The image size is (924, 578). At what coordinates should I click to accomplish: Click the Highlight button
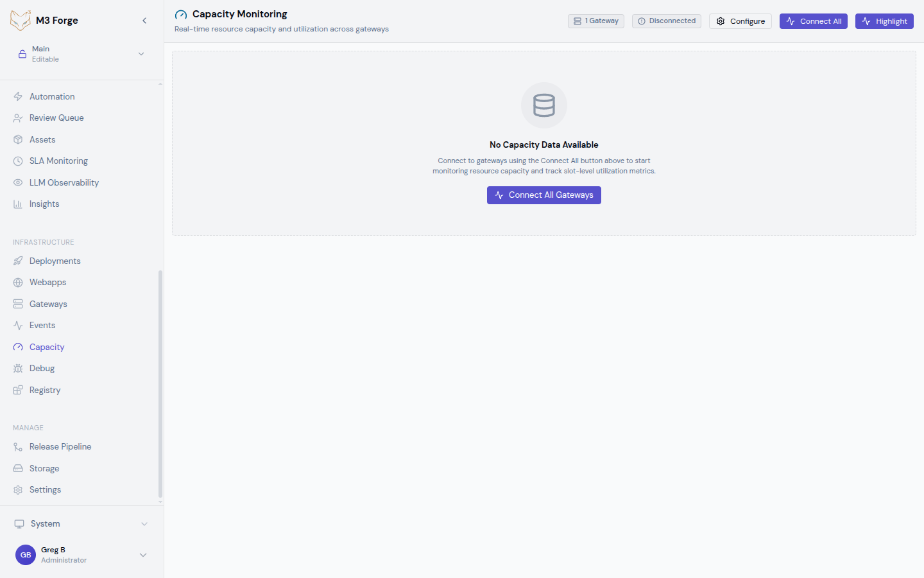(884, 21)
